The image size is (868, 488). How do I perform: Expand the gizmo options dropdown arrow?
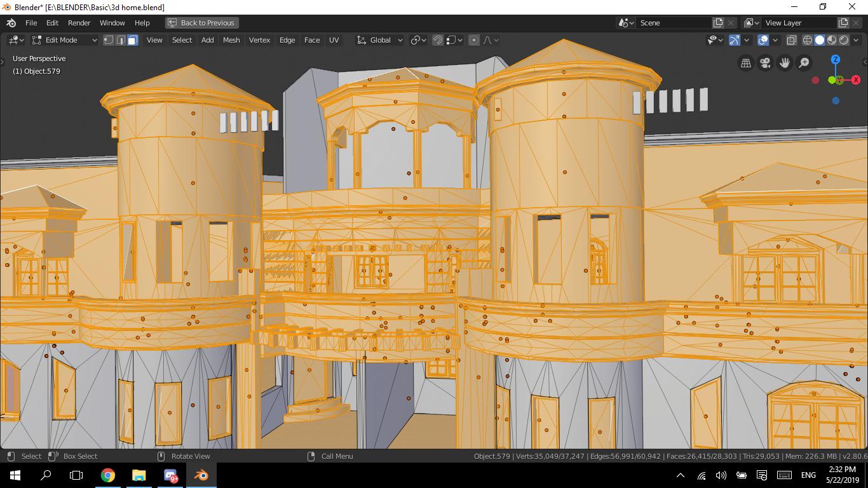coord(747,40)
